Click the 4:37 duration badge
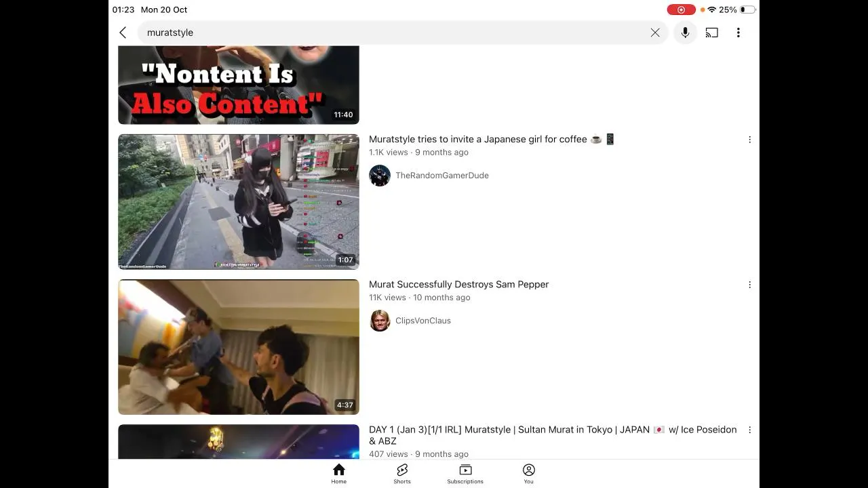The image size is (868, 488). [x=344, y=405]
